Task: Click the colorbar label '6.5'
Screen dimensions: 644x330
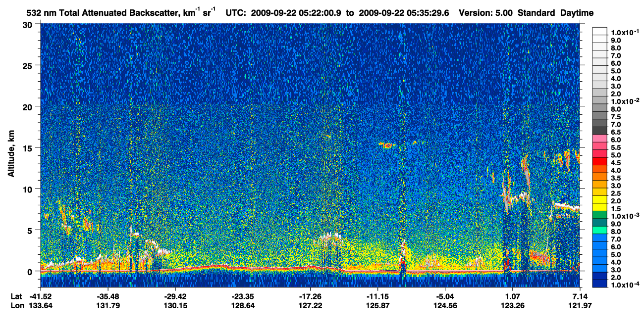Action: click(617, 132)
